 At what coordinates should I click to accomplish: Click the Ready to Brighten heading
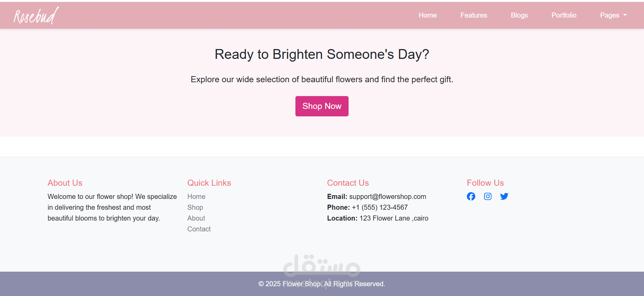pyautogui.click(x=322, y=54)
